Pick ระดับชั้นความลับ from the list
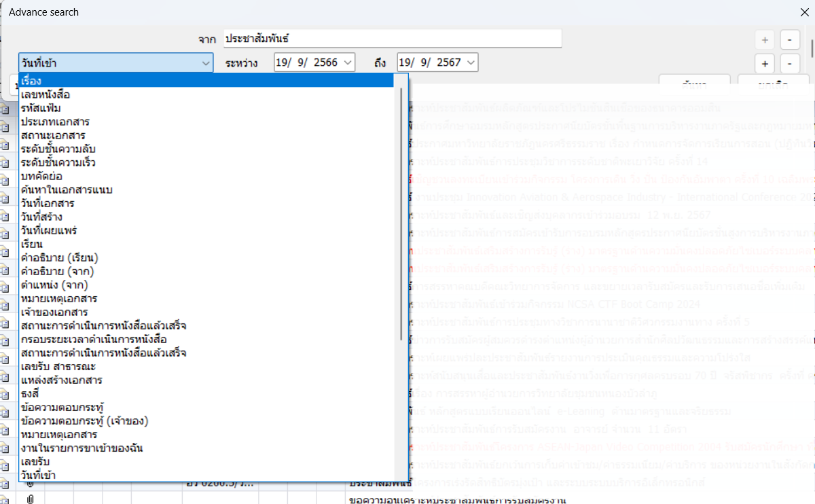The height and width of the screenshot is (504, 815). coord(206,149)
